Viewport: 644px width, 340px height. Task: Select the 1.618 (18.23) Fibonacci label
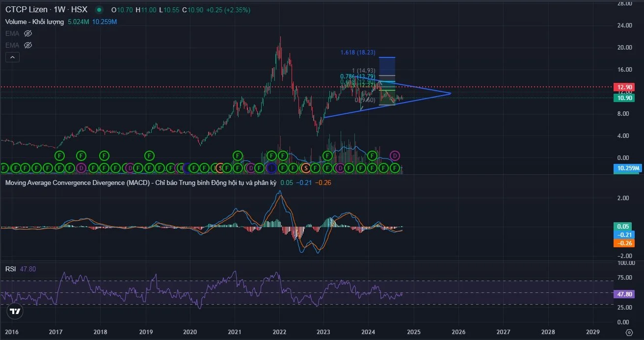click(358, 52)
